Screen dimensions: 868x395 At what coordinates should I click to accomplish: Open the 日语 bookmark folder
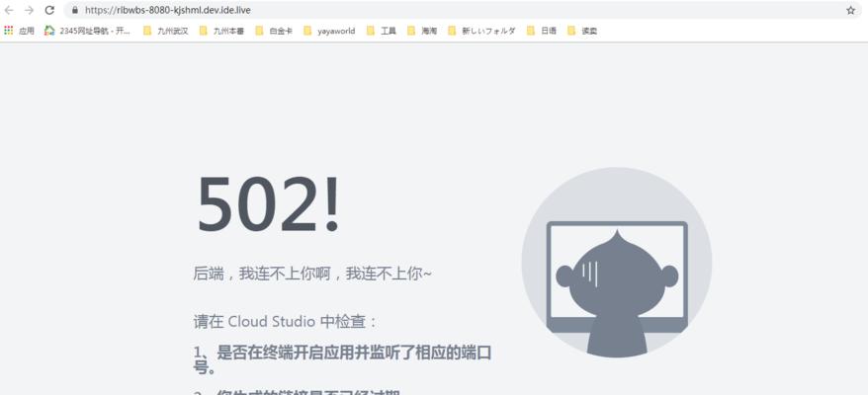[x=542, y=31]
